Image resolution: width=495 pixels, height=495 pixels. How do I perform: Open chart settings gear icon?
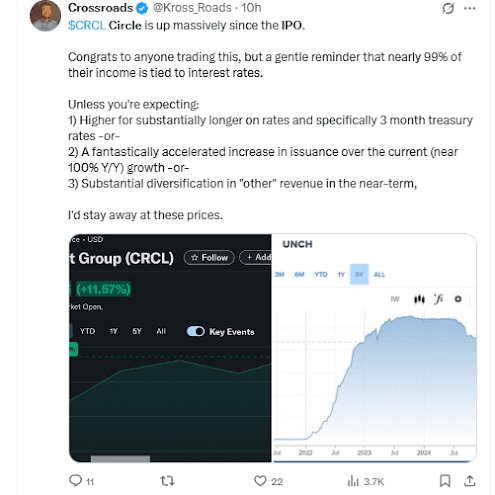pyautogui.click(x=458, y=299)
